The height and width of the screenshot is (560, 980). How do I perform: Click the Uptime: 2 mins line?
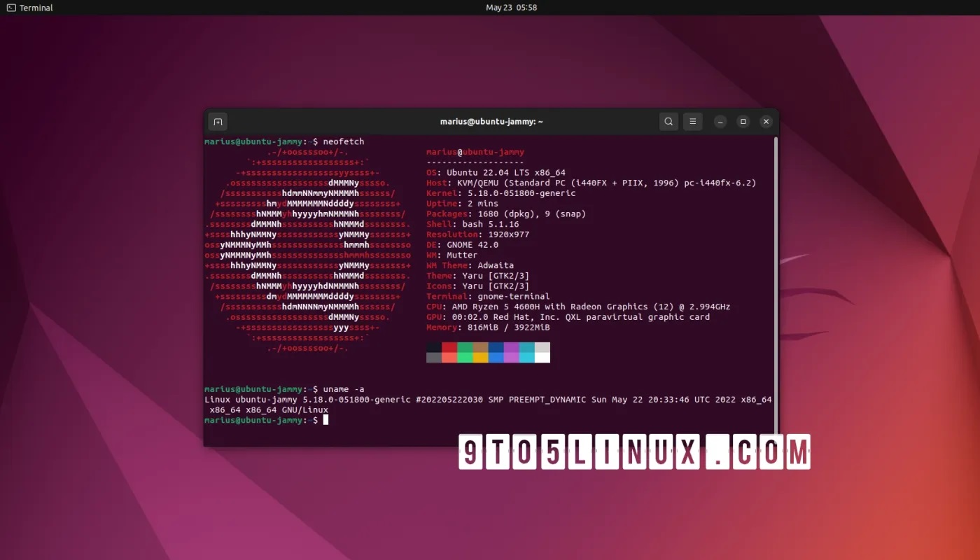[463, 204]
